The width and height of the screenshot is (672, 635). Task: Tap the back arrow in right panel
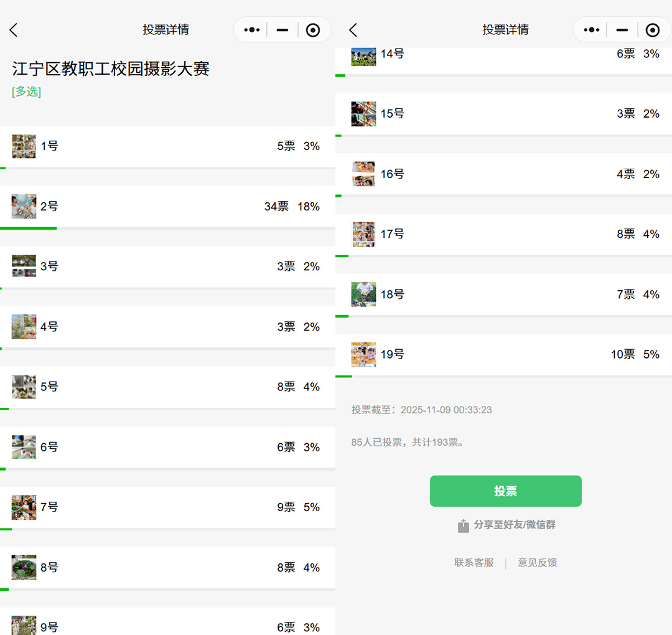(x=353, y=30)
